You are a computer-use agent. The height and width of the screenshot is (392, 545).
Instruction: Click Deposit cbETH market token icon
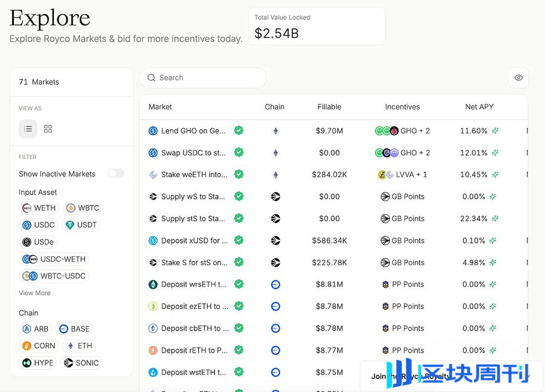coord(153,328)
